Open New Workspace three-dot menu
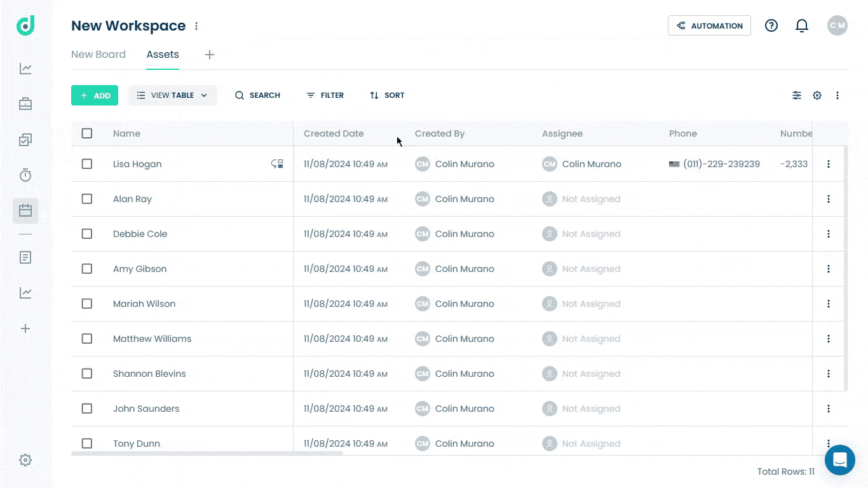Screen dimensions: 868x488 click(196, 26)
